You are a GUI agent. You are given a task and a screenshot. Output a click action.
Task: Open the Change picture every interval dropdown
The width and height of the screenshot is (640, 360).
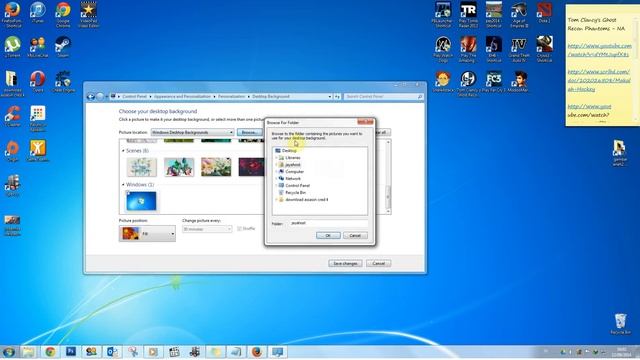pos(207,229)
